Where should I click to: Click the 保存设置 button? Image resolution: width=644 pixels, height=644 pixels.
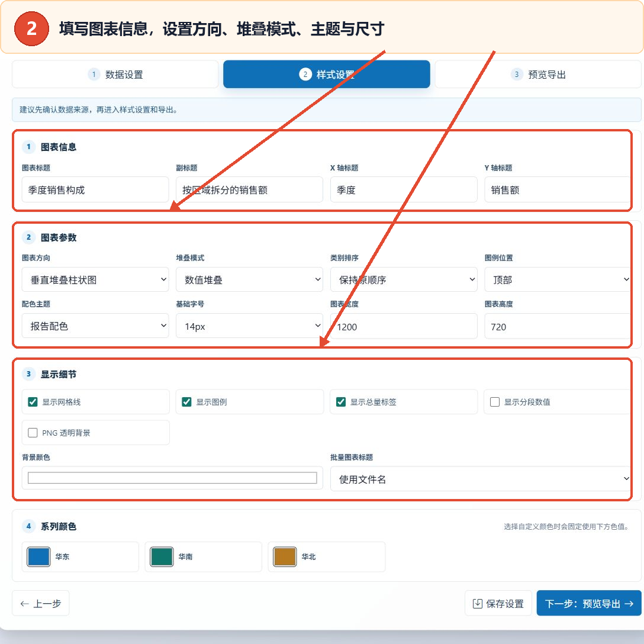pos(498,603)
